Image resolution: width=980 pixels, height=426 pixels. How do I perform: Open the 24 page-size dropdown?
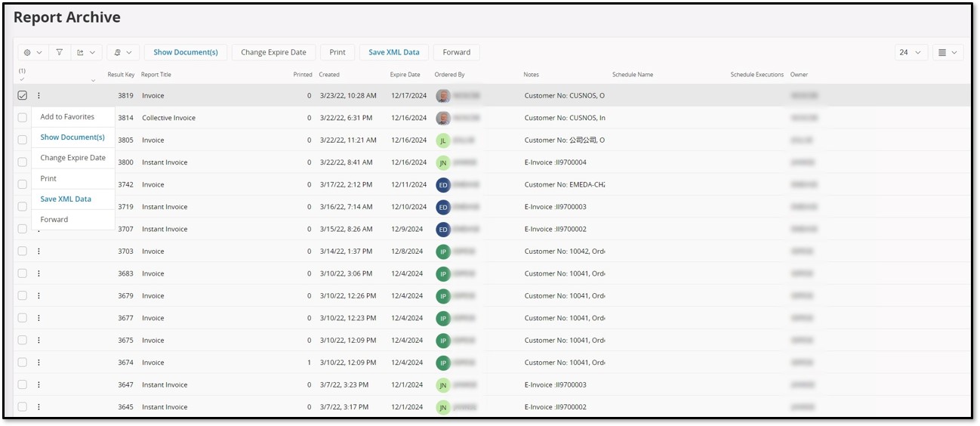coord(911,52)
